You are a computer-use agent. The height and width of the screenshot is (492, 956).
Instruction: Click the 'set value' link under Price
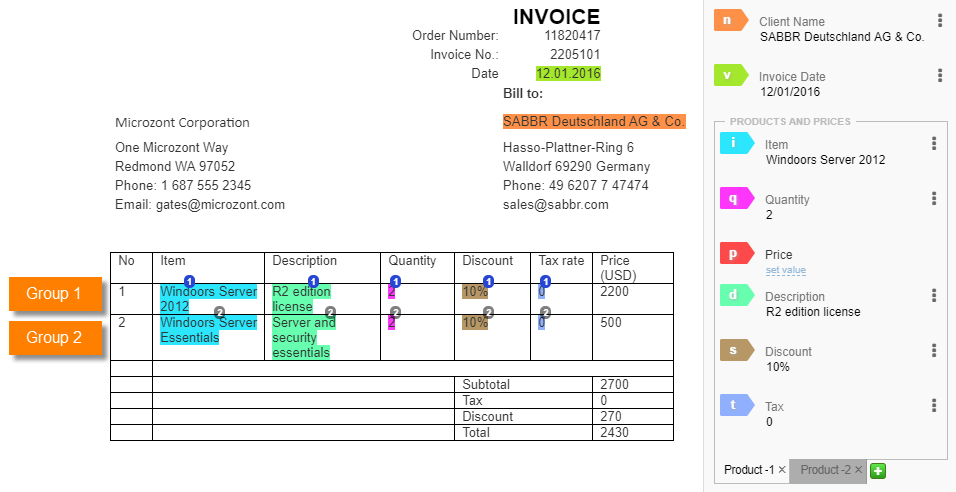tap(785, 270)
